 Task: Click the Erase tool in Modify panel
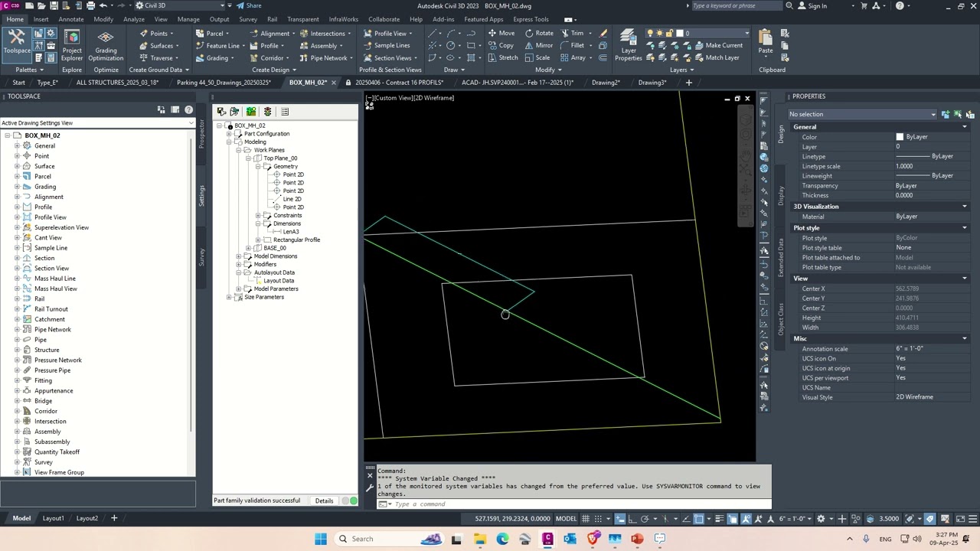point(603,33)
